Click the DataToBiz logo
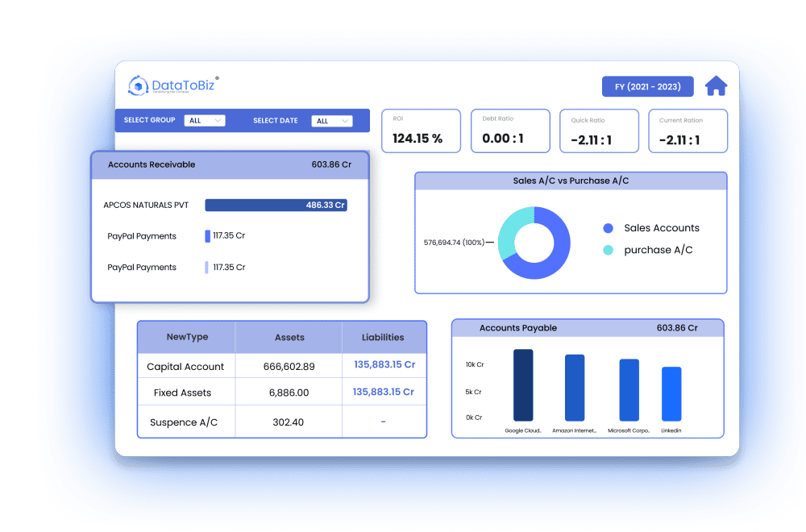 coord(173,86)
